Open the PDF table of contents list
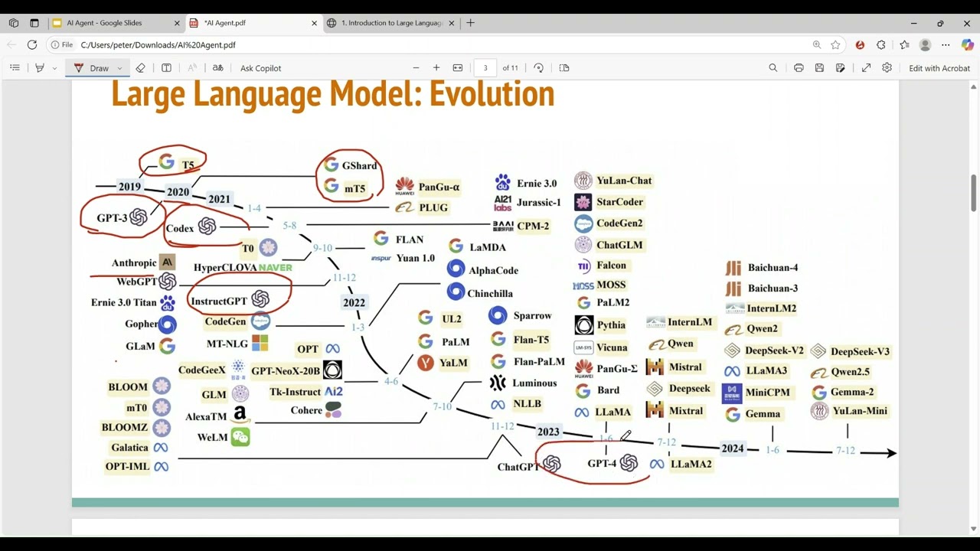The height and width of the screenshot is (551, 980). tap(15, 68)
